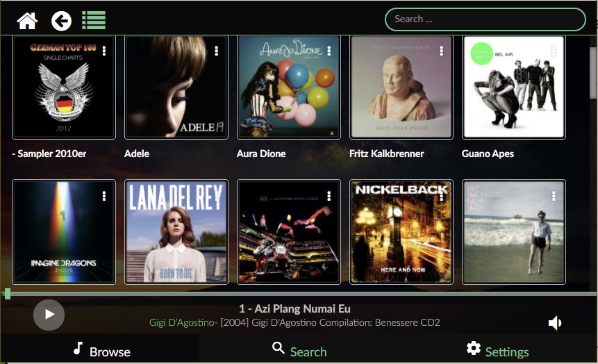Open the Guano Apes Bel Air thumbnail
Viewport: 598px width, 364px height.
(514, 88)
